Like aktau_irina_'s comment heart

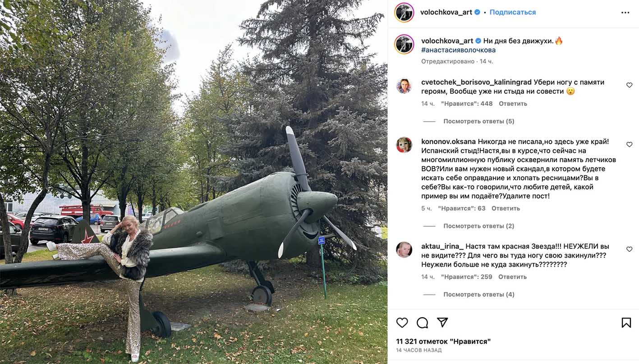click(x=629, y=249)
